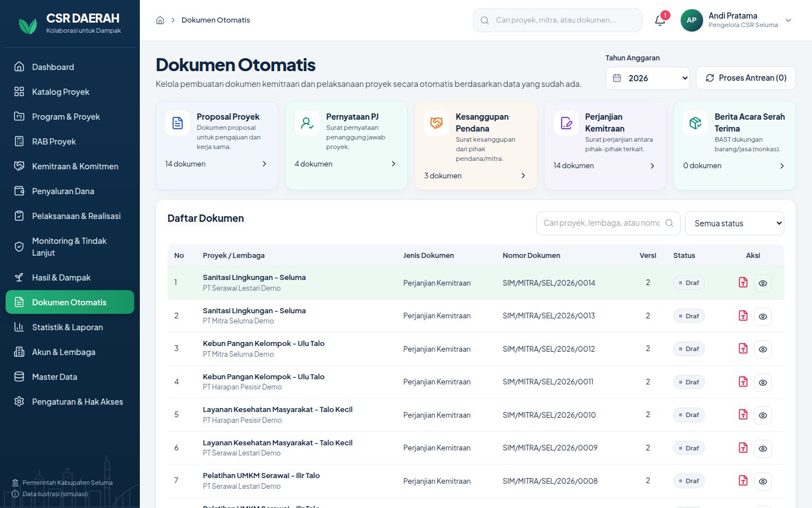Download PDF for document SIM/MITRA/SEL/2026/0010
The image size is (812, 508).
(743, 414)
